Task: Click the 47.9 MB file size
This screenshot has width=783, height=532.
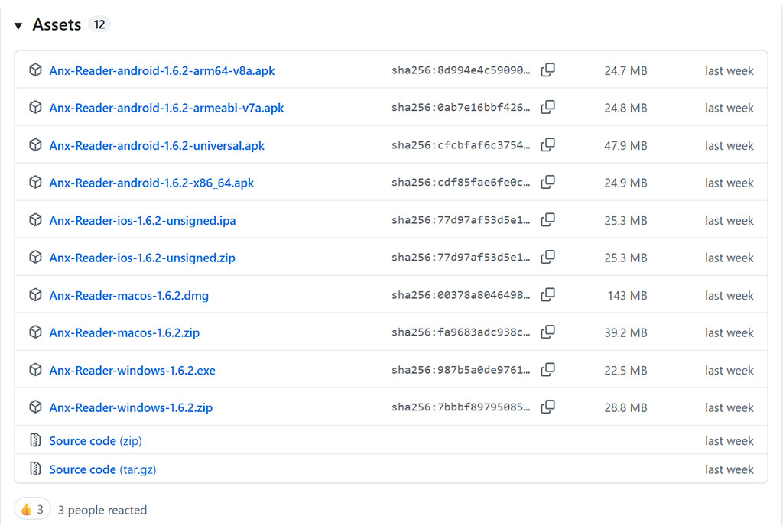Action: point(625,146)
